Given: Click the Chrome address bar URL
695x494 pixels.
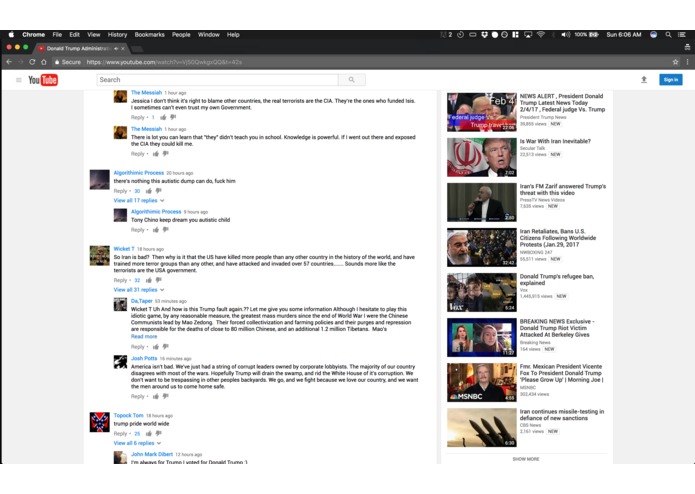Looking at the screenshot, I should tap(164, 62).
